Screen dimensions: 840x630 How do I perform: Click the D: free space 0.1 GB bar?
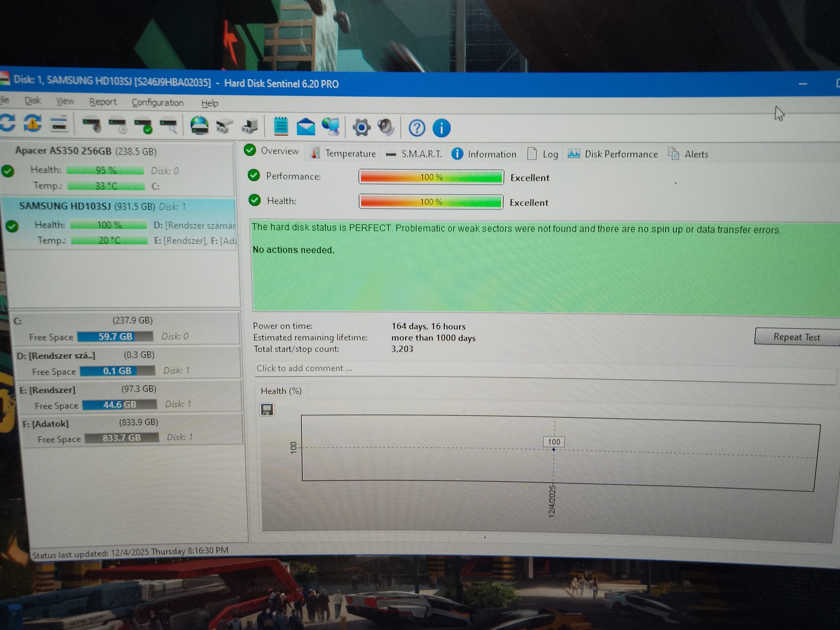coord(117,371)
